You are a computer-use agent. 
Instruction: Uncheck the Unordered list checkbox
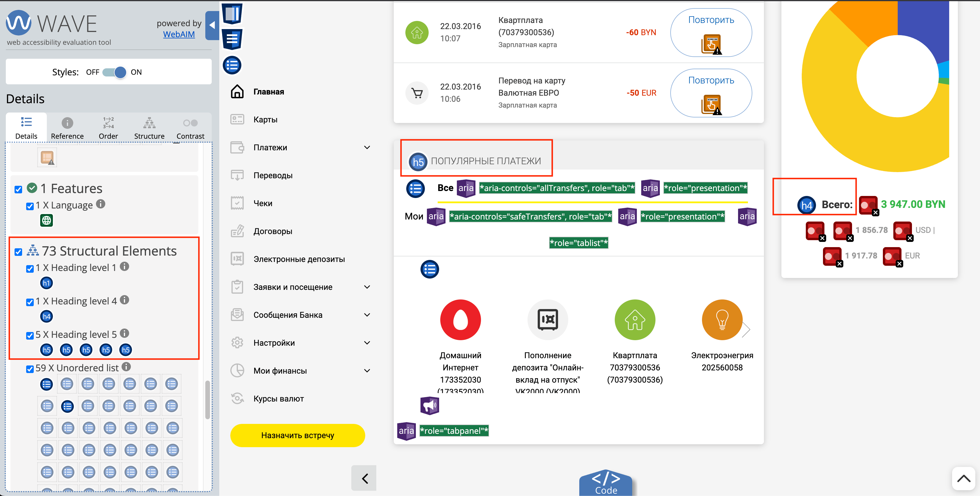coord(30,369)
